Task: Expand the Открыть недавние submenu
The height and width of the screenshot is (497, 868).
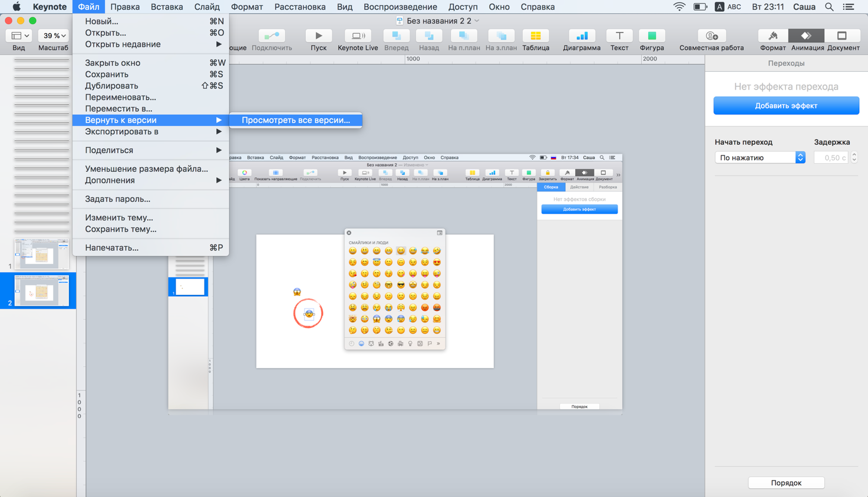Action: coord(151,44)
